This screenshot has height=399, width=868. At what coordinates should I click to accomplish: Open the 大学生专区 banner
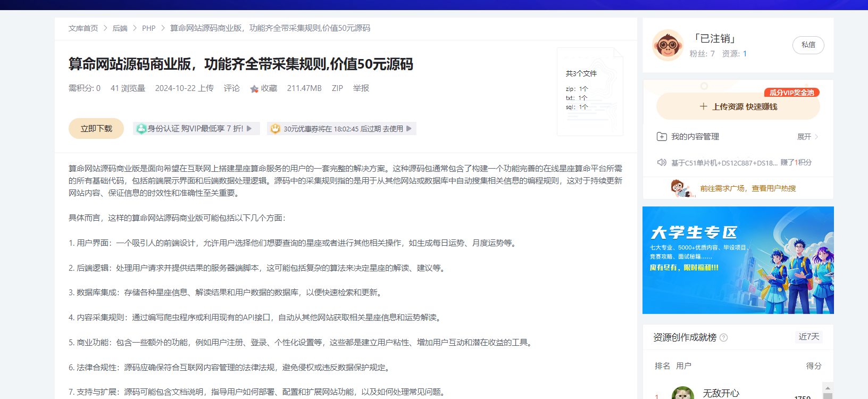[x=738, y=260]
